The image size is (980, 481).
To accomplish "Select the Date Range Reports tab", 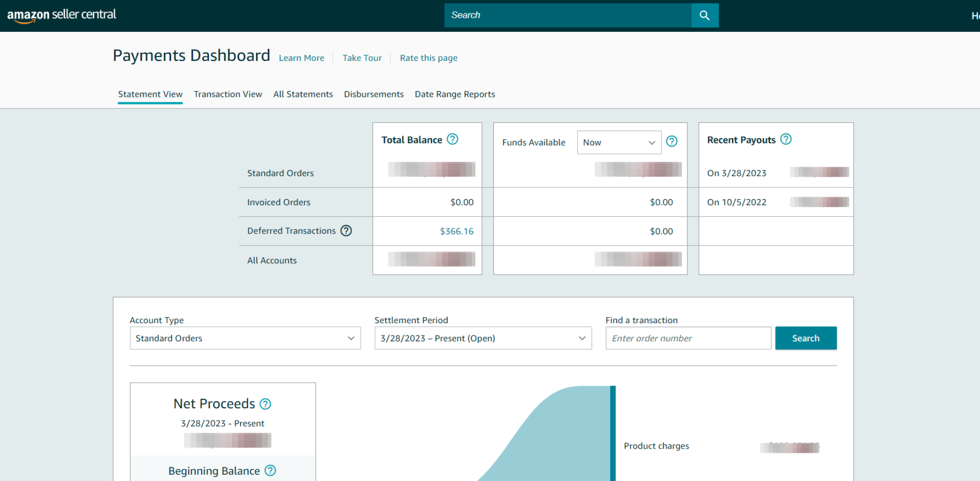I will click(x=454, y=94).
